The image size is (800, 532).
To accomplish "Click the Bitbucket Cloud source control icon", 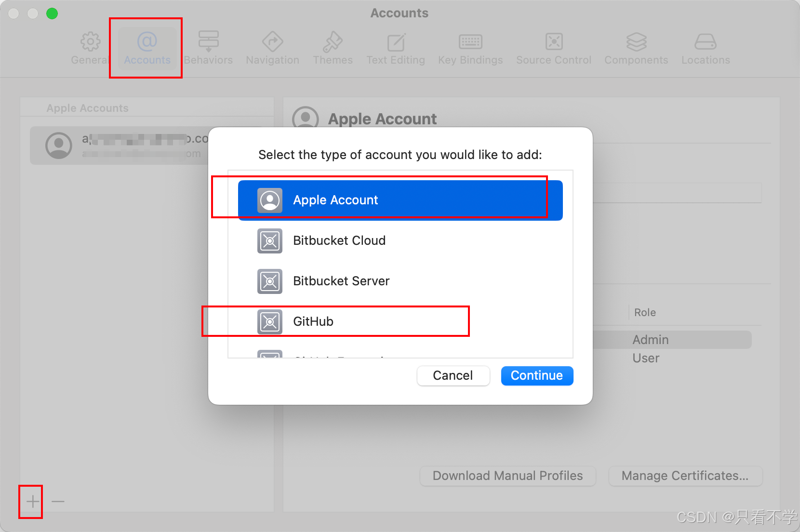I will [x=270, y=241].
